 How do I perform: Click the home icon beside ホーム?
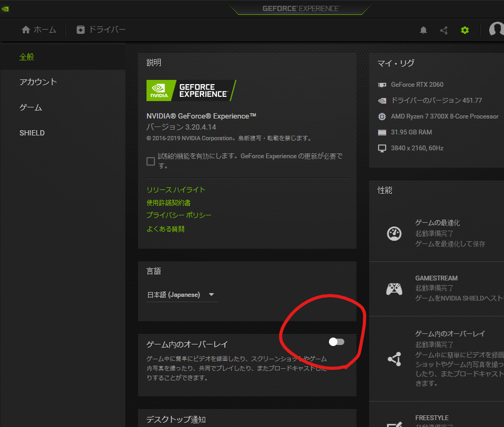pos(26,30)
